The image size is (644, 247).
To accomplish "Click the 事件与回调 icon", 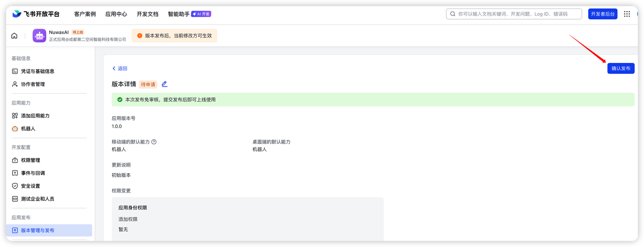I will pos(15,173).
